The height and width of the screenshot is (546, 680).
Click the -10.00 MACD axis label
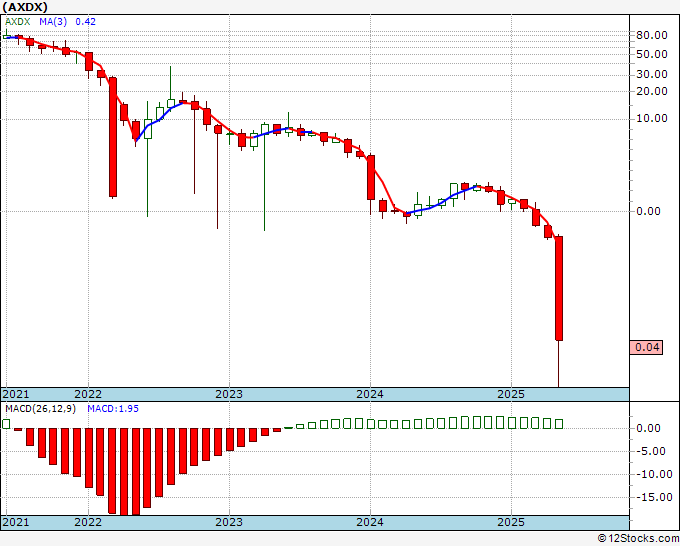654,474
